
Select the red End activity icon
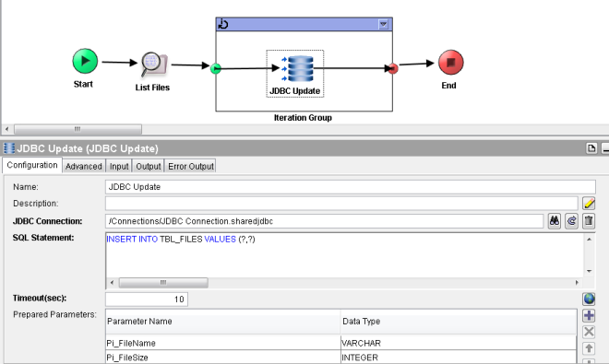click(x=450, y=62)
